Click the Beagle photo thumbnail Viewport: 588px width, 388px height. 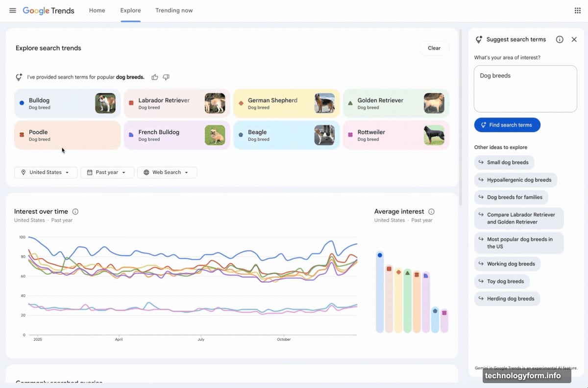[324, 135]
